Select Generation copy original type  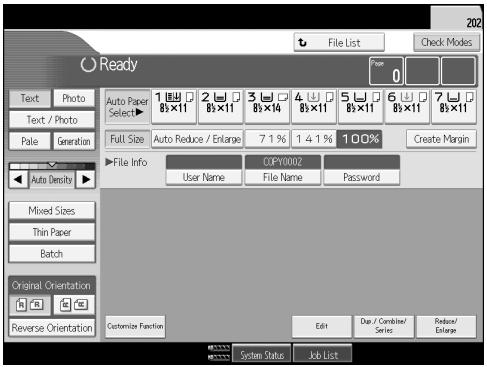74,141
